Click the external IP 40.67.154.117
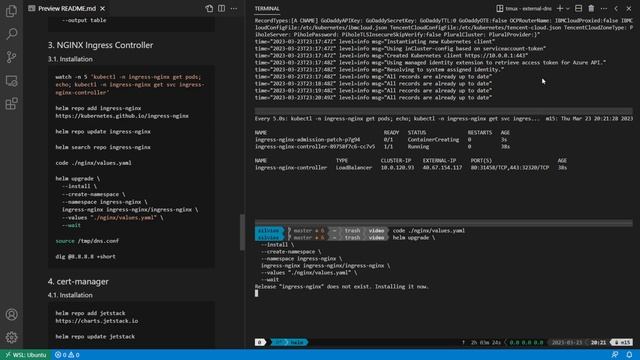The height and width of the screenshot is (360, 640). point(442,167)
